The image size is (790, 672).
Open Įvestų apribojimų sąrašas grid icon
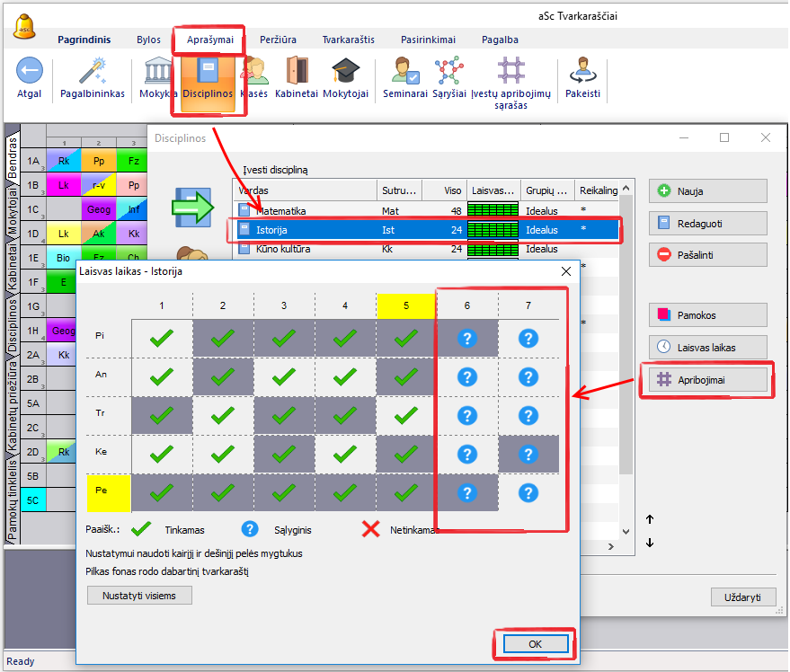click(x=510, y=72)
